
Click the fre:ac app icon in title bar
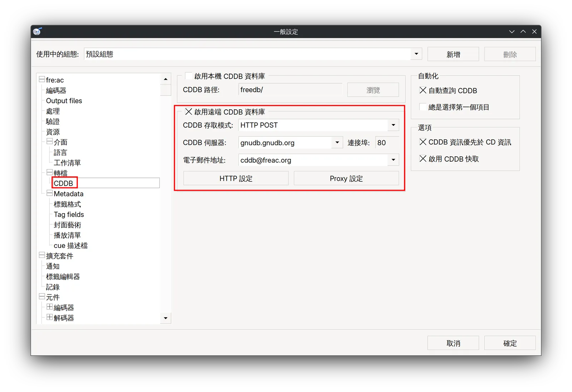point(37,31)
